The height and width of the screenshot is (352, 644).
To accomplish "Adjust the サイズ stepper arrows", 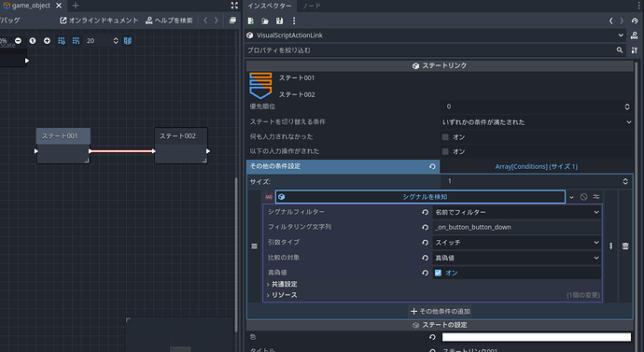I will [625, 181].
